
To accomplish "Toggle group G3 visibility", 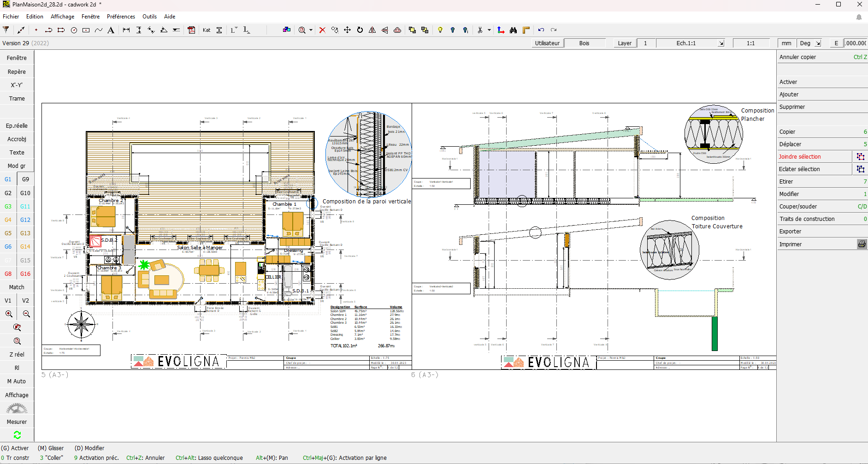I will tap(8, 207).
